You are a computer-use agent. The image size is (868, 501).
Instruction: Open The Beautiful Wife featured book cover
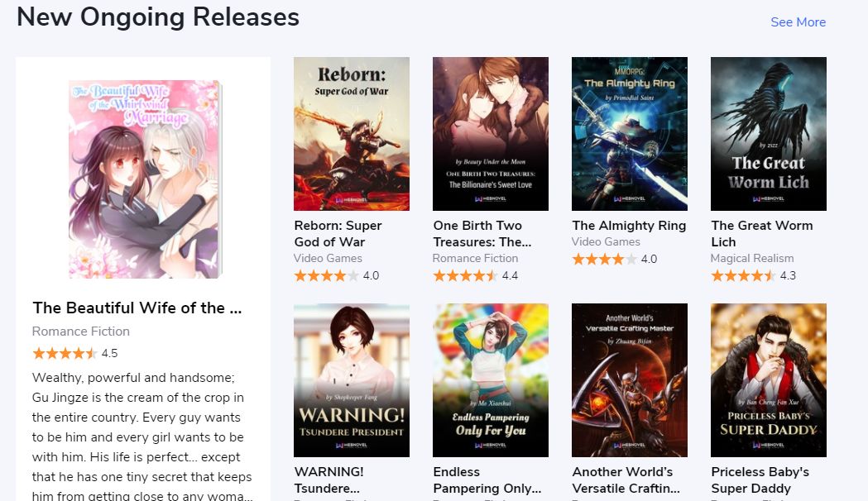(145, 179)
